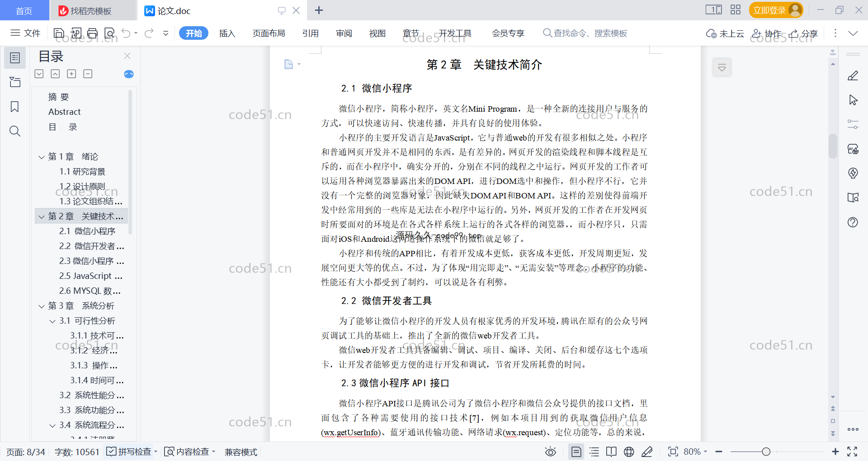Switch to the 页面布局 ribbon tab
Image resolution: width=868 pixels, height=461 pixels.
pyautogui.click(x=269, y=33)
